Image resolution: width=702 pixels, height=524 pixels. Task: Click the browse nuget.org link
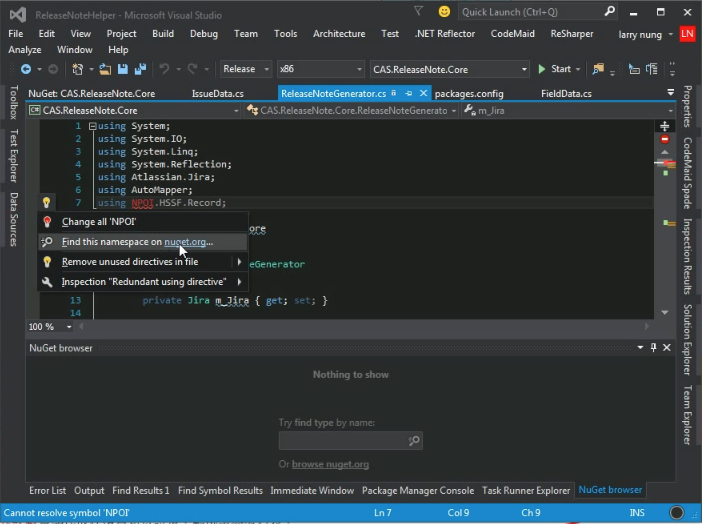pos(330,464)
